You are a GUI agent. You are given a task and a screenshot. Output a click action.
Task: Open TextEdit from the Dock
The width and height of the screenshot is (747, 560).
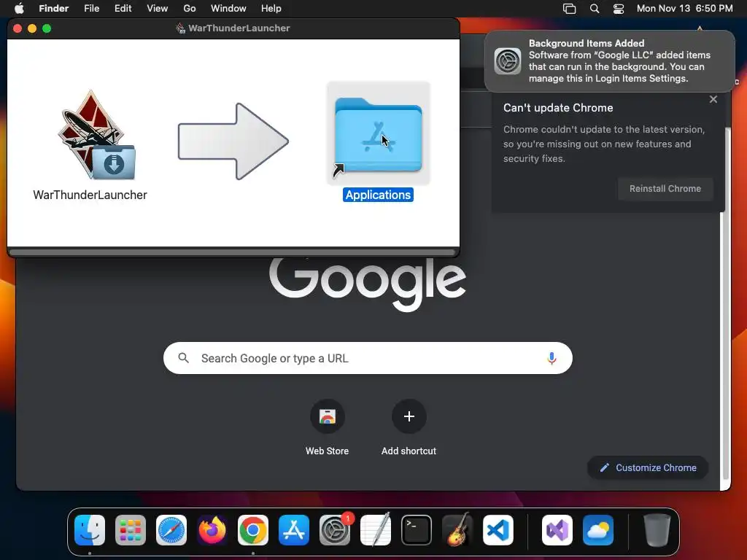click(376, 530)
